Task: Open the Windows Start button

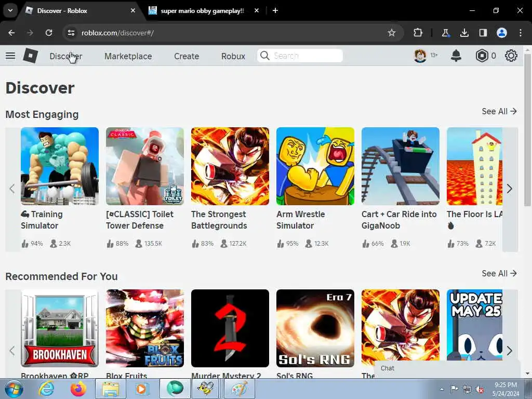Action: click(14, 389)
